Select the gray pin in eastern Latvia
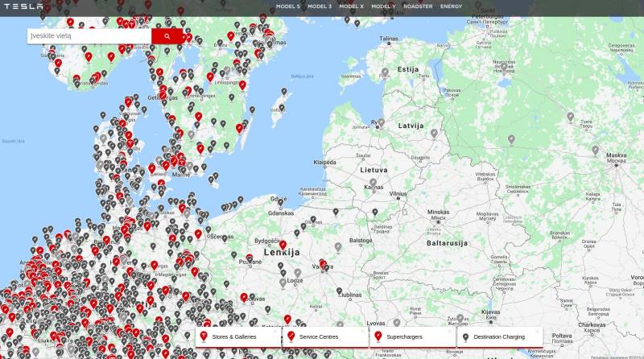The width and height of the screenshot is (644, 359). coord(434,133)
